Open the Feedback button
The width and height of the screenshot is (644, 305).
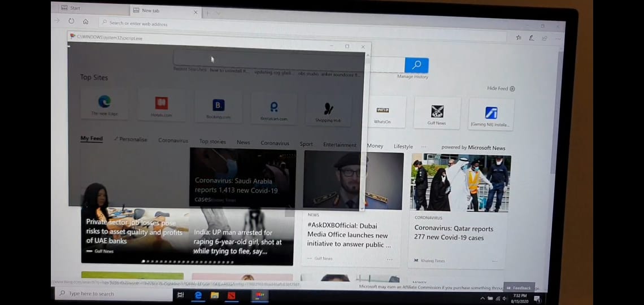520,287
